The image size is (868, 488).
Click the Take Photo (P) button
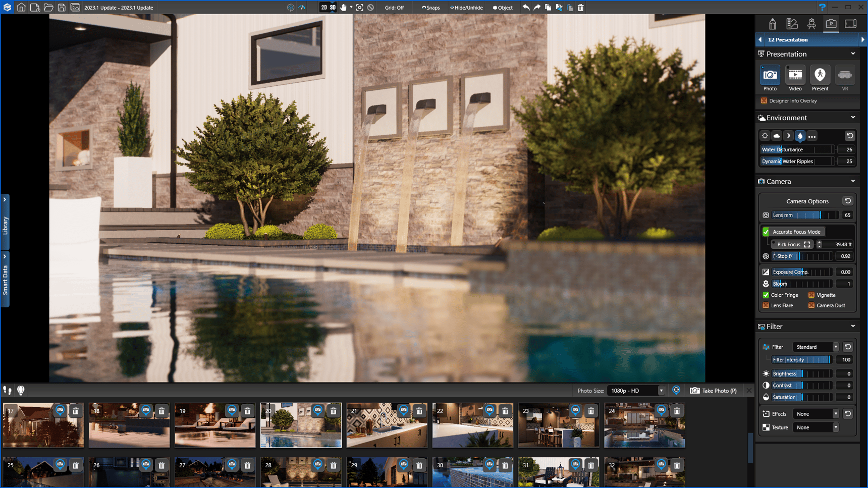pyautogui.click(x=714, y=391)
